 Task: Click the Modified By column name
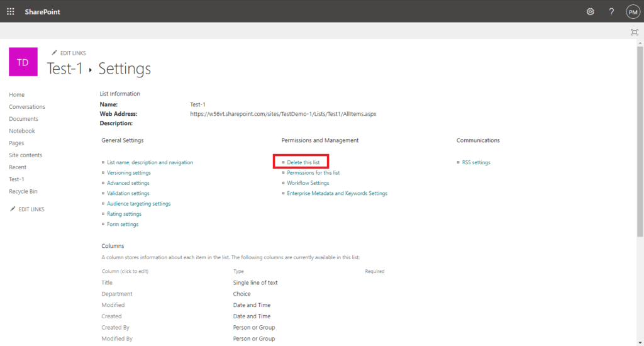pos(117,338)
